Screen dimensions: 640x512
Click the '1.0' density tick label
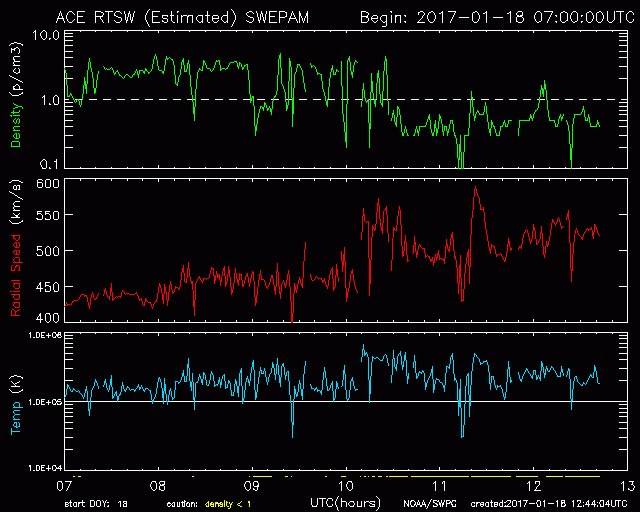pos(50,100)
